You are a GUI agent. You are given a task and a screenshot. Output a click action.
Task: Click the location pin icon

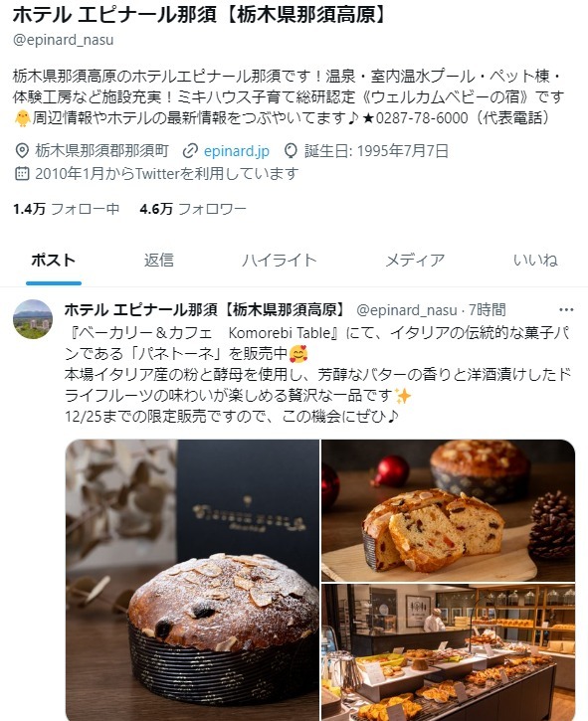[x=22, y=151]
